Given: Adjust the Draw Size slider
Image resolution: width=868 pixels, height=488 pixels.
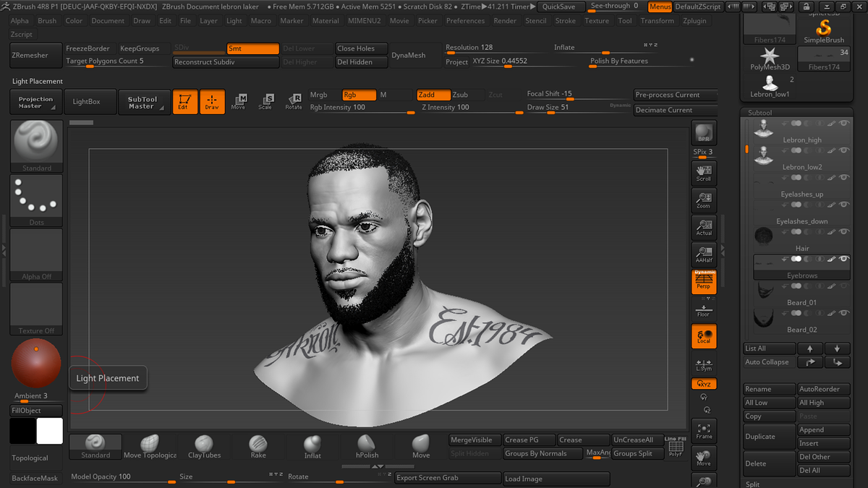Looking at the screenshot, I should (579, 108).
